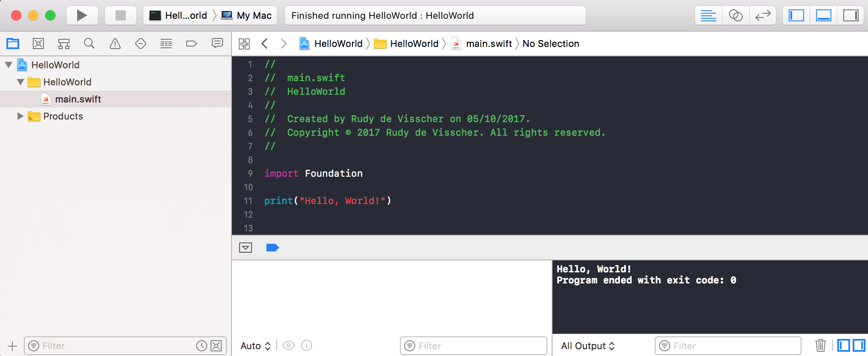Image resolution: width=868 pixels, height=356 pixels.
Task: Click the Created by Rudy de Visscher comment
Action: tap(397, 119)
